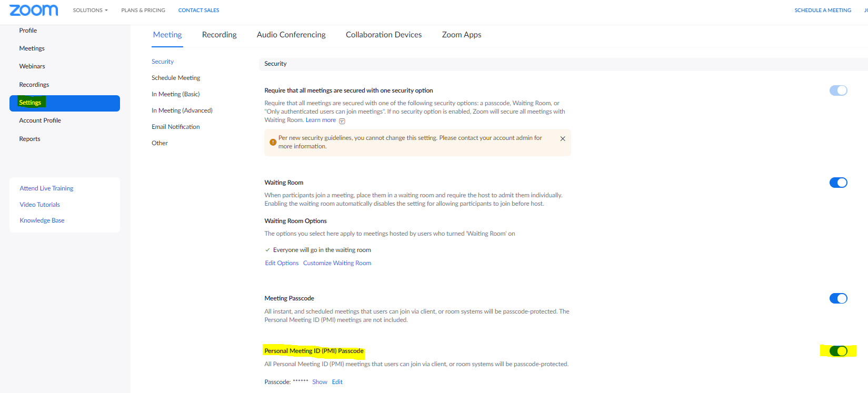Jump to the Security settings section
This screenshot has height=393, width=868.
click(x=163, y=62)
